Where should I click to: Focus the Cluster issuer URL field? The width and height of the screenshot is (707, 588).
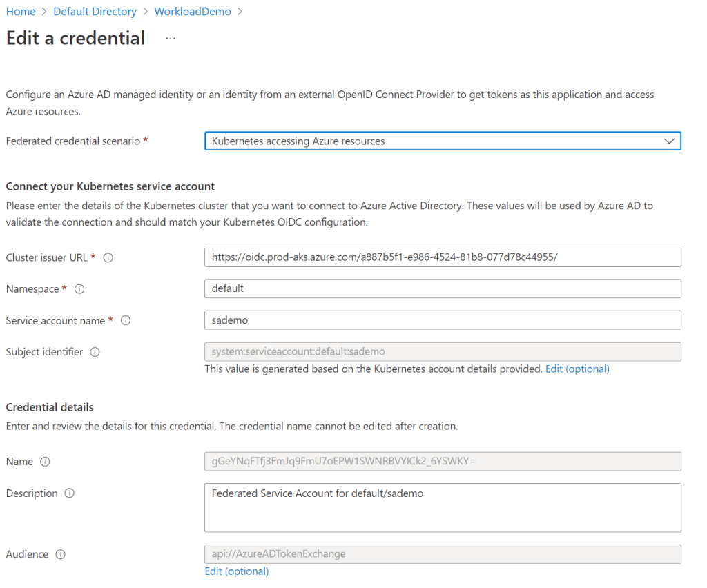click(442, 257)
